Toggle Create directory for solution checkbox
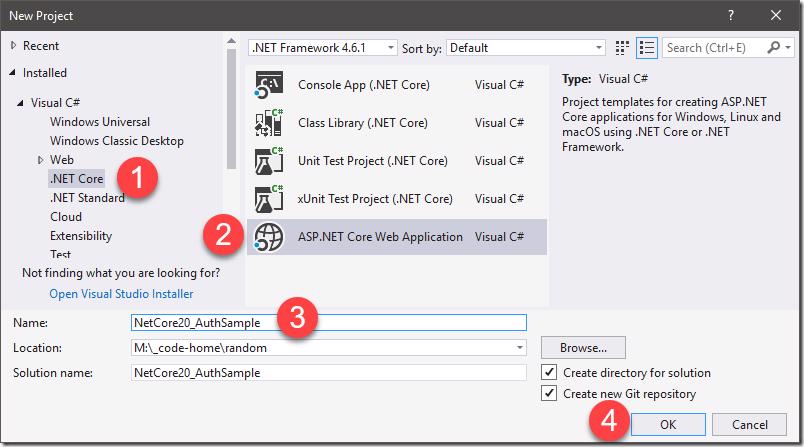The height and width of the screenshot is (447, 804). 549,372
